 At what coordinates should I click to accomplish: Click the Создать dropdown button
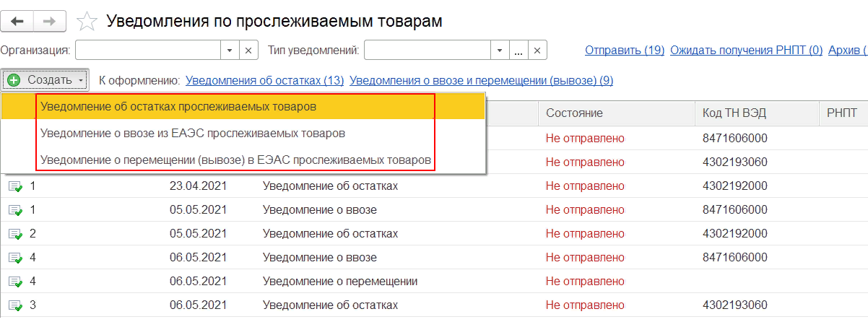(45, 79)
